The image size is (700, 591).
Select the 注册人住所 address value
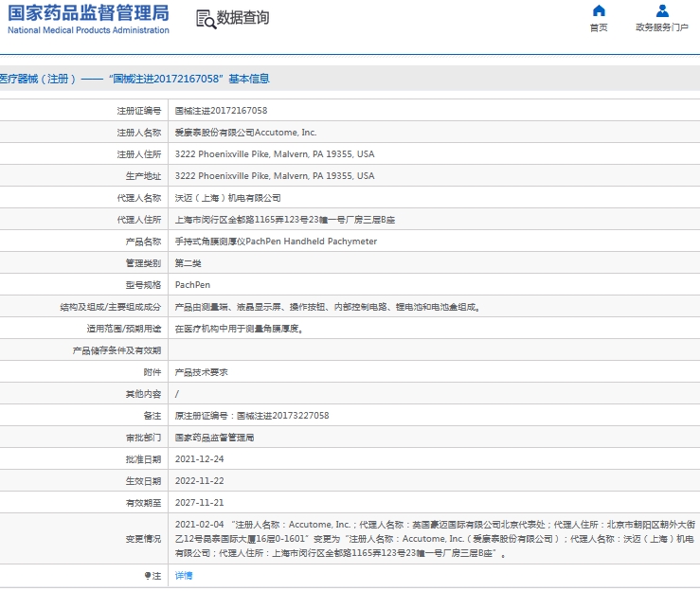tap(275, 154)
